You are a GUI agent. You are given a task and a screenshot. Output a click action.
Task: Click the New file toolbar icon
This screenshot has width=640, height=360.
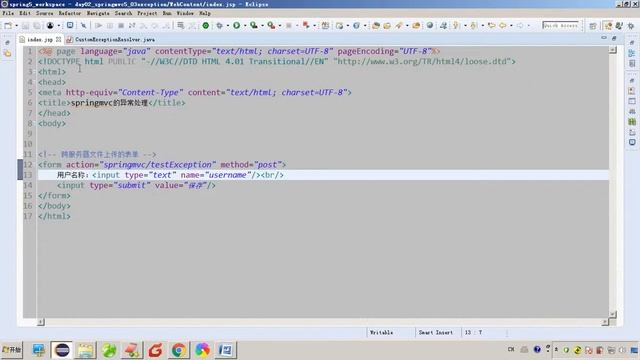(8, 25)
